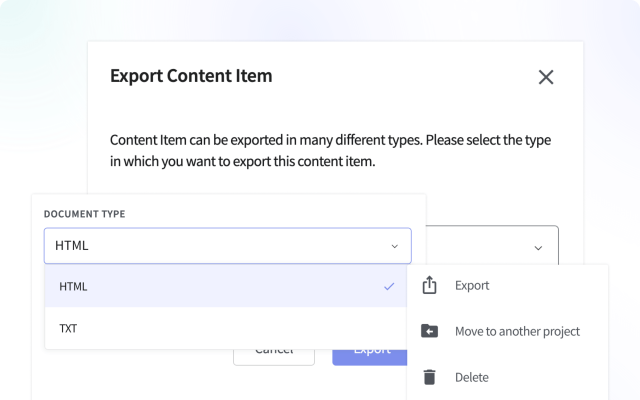Select the Delete context menu entry
Screen dimensions: 640x400
472,377
